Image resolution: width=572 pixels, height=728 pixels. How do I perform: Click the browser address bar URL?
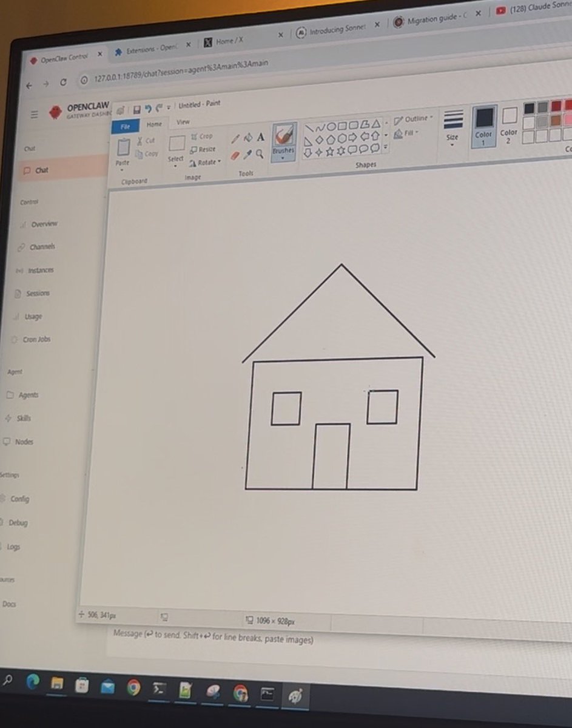(182, 72)
